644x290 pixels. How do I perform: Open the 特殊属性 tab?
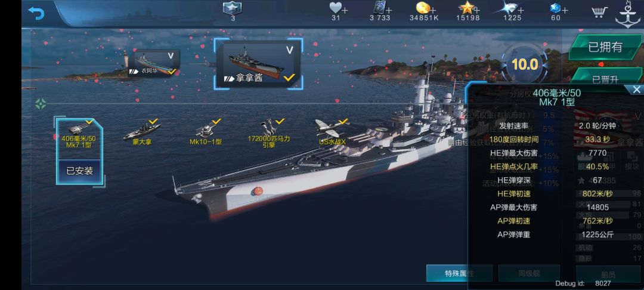click(x=459, y=273)
